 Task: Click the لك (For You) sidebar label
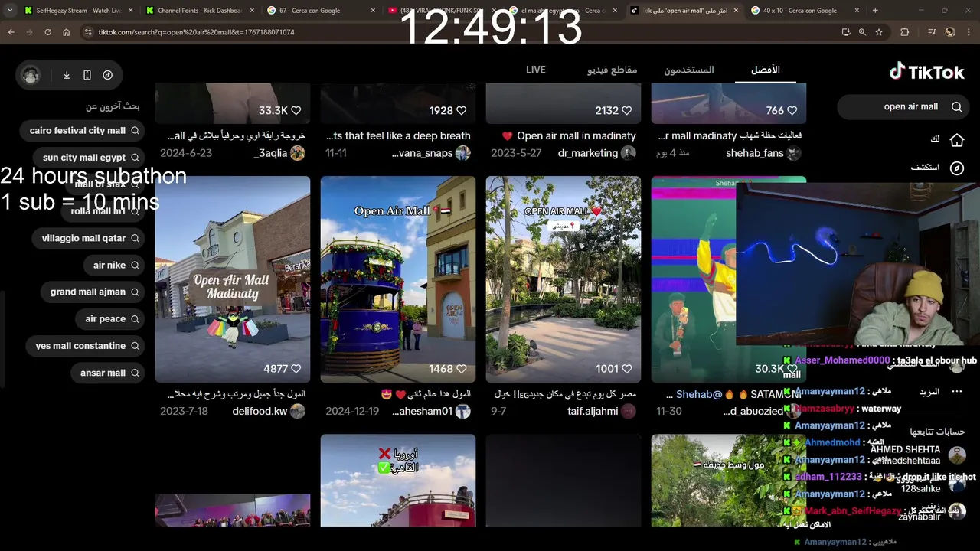coord(935,140)
